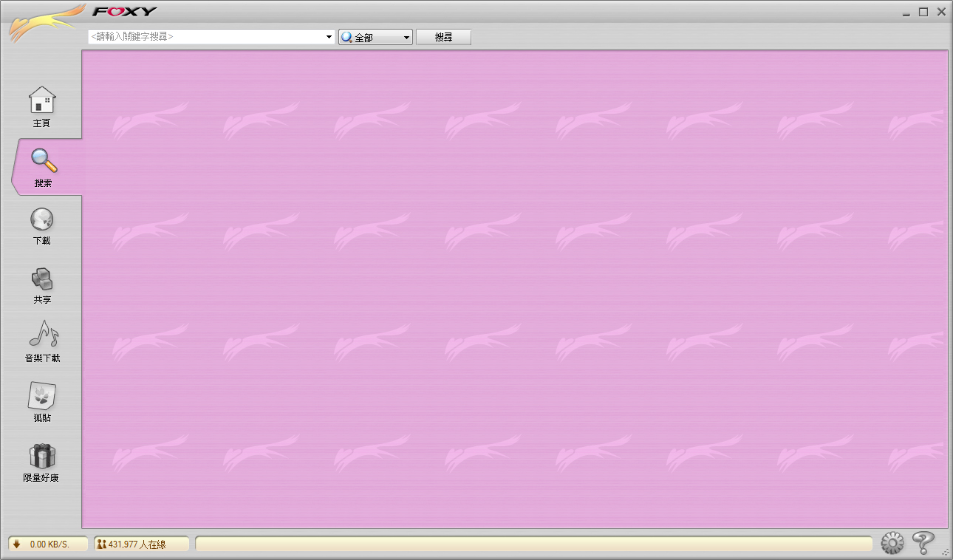Click the magnifier icon inside 全部 dropdown
953x560 pixels.
(x=346, y=37)
